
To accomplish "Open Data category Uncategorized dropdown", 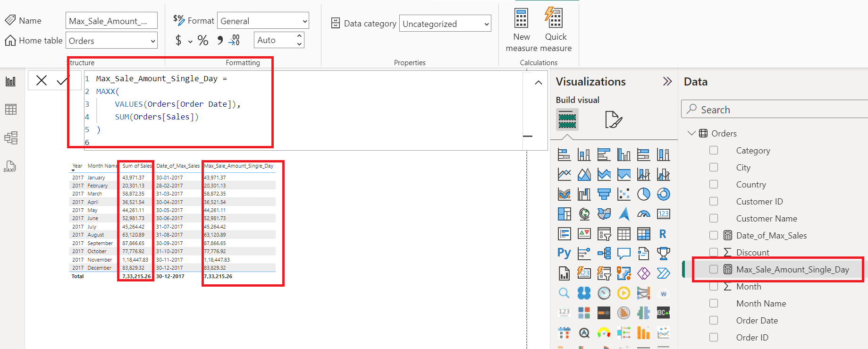I will point(445,24).
